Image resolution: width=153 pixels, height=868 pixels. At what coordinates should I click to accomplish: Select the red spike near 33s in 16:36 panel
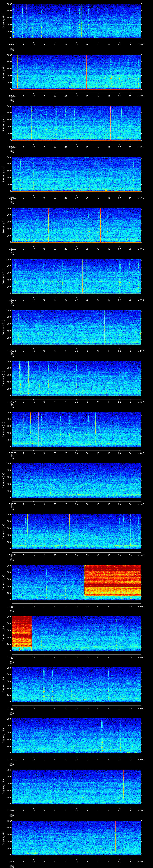pos(82,276)
